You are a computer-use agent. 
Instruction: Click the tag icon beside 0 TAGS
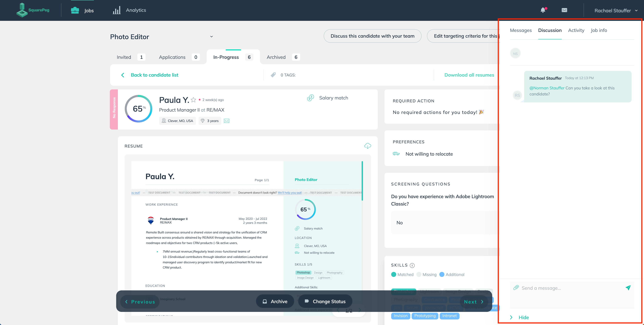[273, 75]
